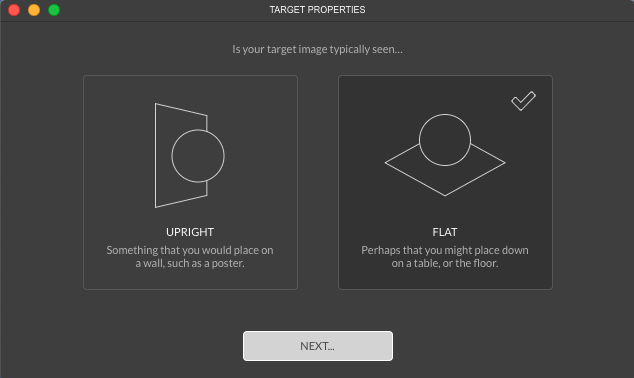Click the "on a table, or the floor." text line
This screenshot has height=378, width=634.
tap(445, 264)
